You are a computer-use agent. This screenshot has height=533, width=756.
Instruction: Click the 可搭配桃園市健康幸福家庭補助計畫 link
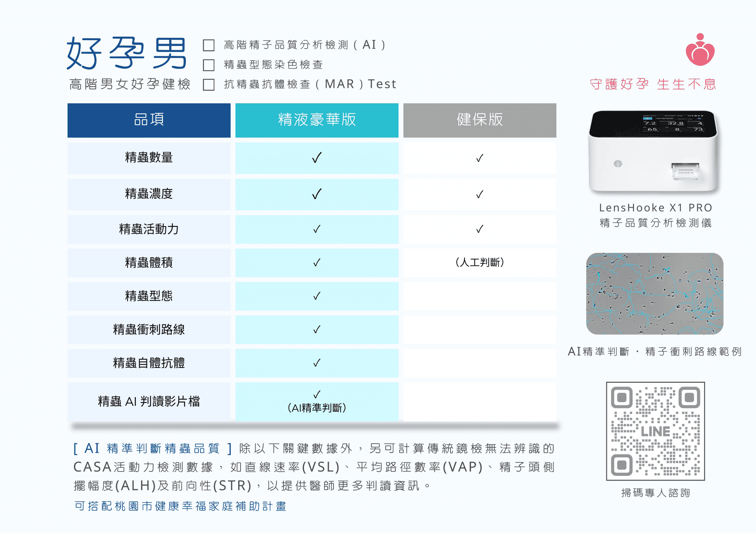[x=180, y=506]
